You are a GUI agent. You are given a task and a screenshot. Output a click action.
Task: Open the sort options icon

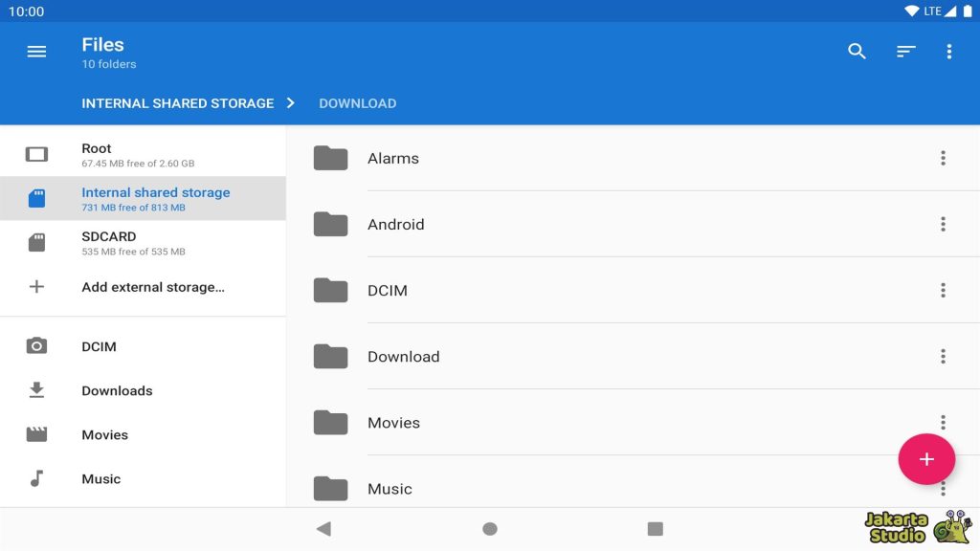[x=904, y=52]
